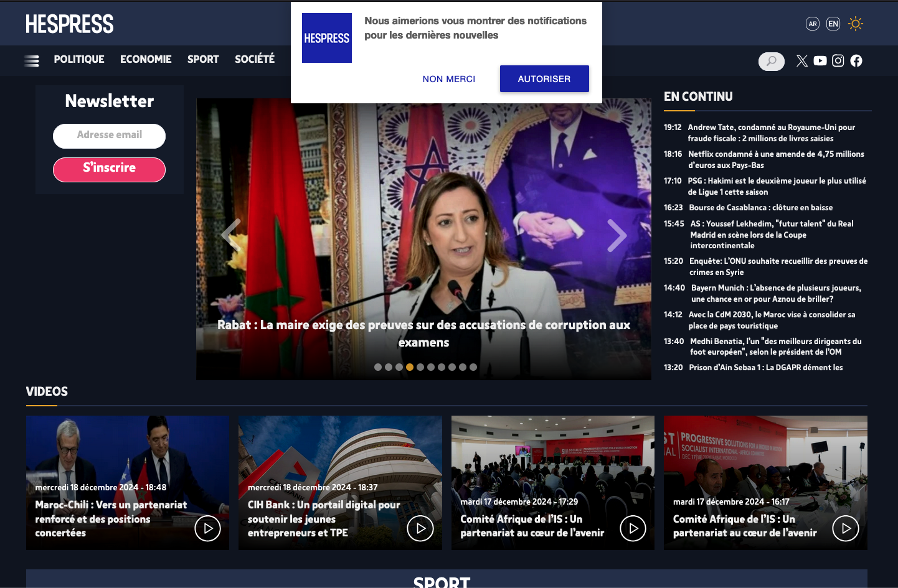Play the CIH Bank video
Image resolution: width=898 pixels, height=588 pixels.
420,528
